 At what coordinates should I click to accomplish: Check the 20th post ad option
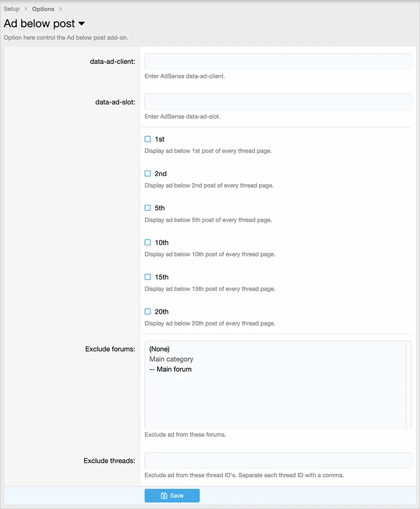148,312
